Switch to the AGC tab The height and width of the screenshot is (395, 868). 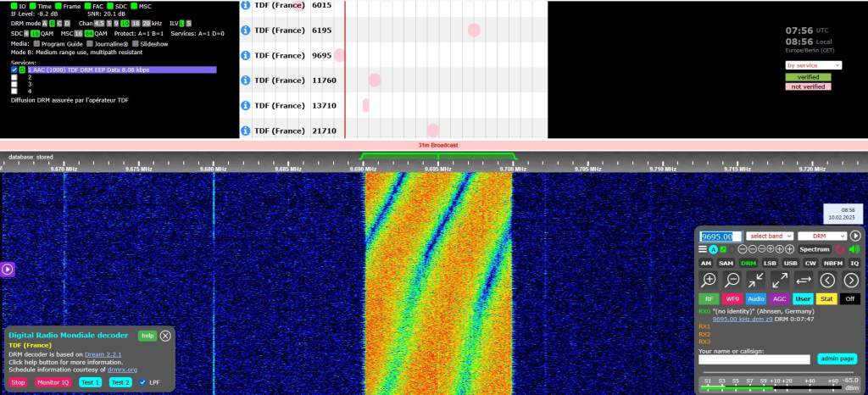coord(779,299)
